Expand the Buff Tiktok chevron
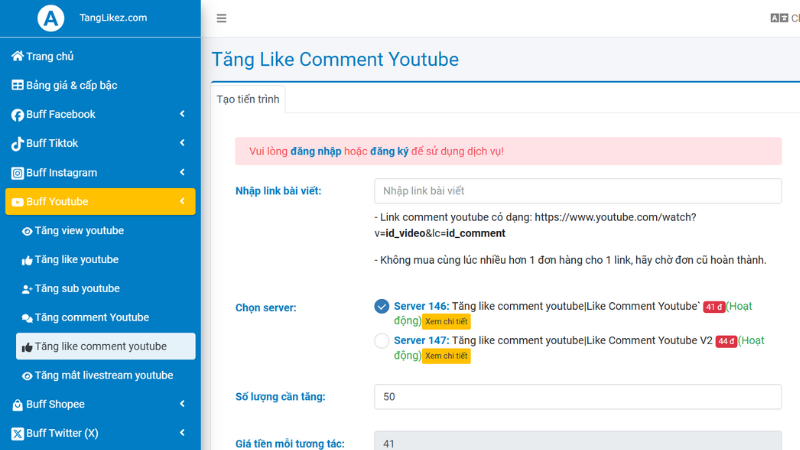Viewport: 800px width, 450px height. click(x=182, y=143)
